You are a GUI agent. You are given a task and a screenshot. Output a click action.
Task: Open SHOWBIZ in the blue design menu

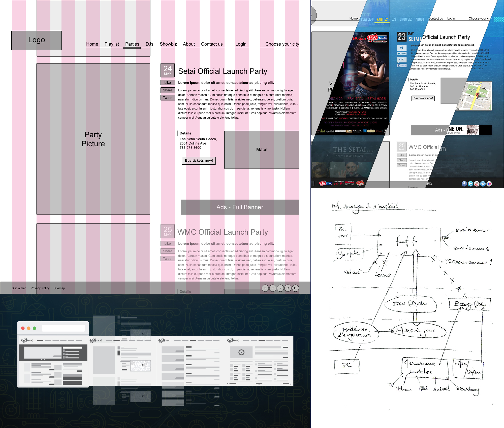pyautogui.click(x=406, y=19)
